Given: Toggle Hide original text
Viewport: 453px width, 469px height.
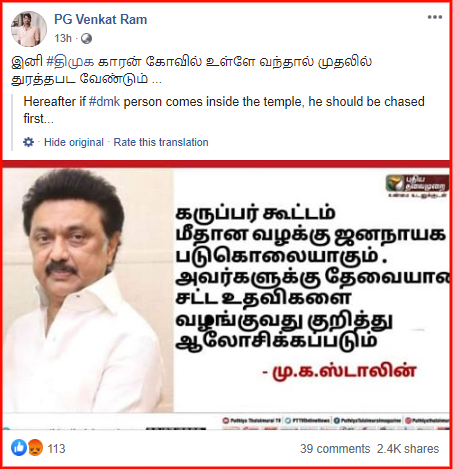Looking at the screenshot, I should [x=74, y=142].
